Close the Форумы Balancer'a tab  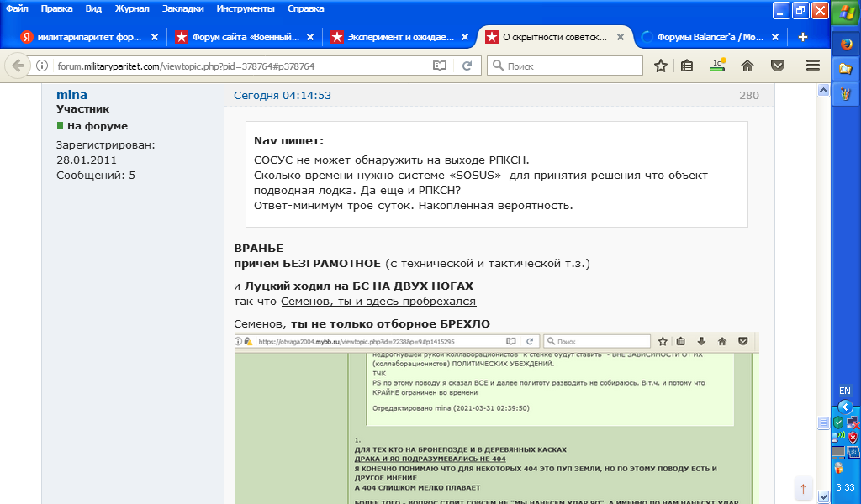(774, 37)
